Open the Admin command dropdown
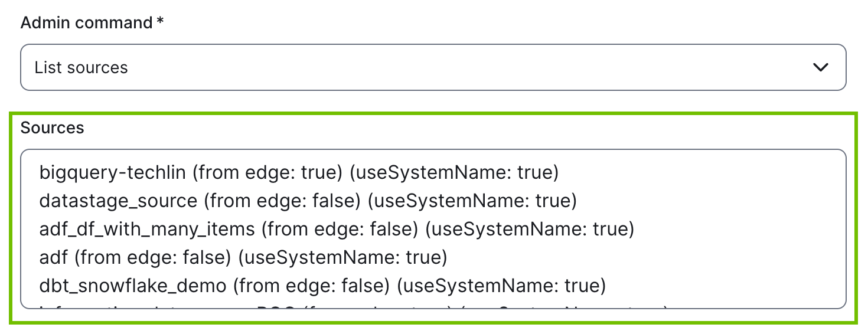The width and height of the screenshot is (868, 334). 433,67
